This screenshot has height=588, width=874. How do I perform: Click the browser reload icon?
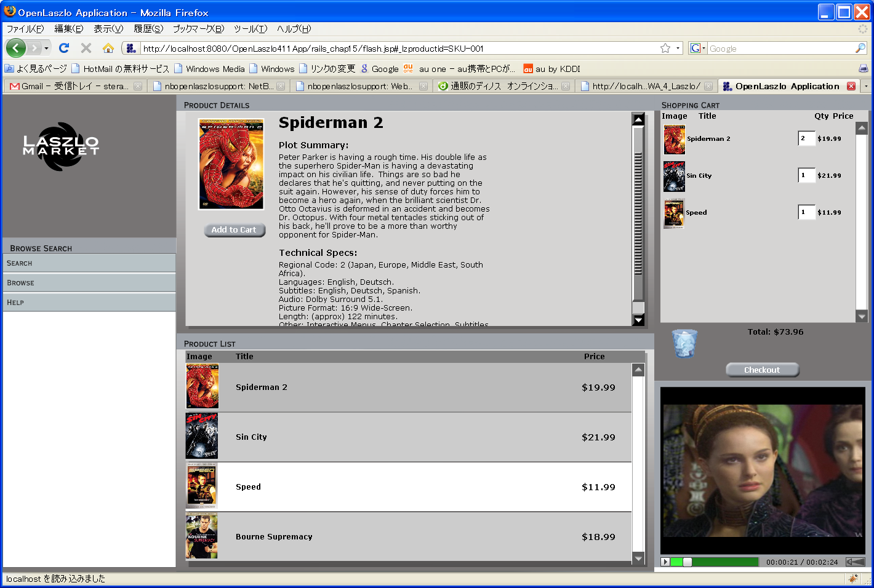(x=64, y=48)
